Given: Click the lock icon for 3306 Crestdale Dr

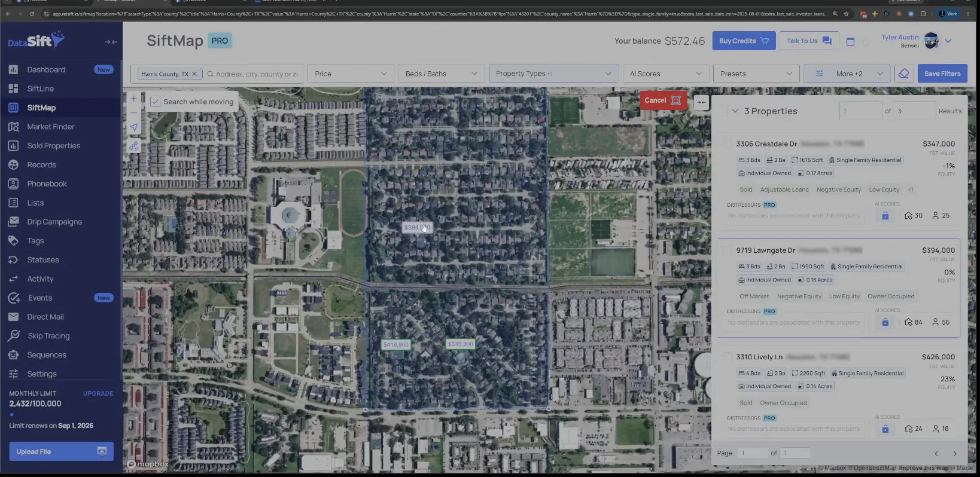Looking at the screenshot, I should coord(885,216).
